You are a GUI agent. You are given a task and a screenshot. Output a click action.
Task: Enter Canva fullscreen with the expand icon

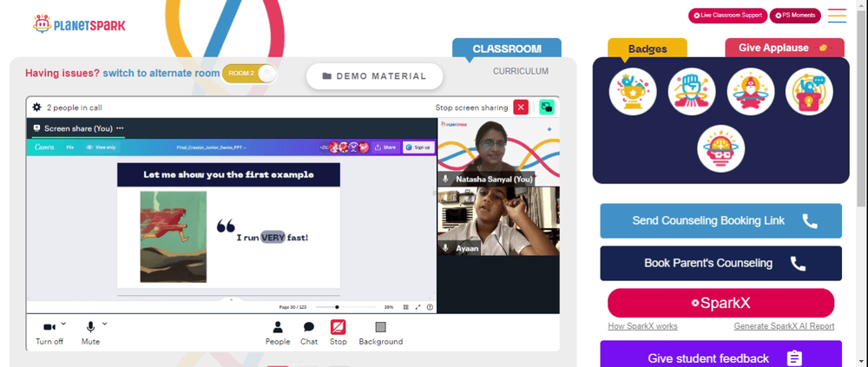coord(418,307)
